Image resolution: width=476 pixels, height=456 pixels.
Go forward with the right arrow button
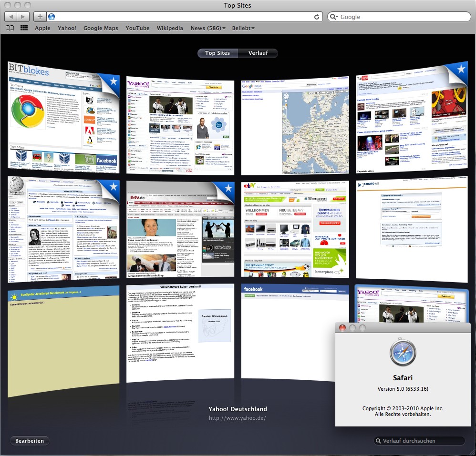coord(23,16)
